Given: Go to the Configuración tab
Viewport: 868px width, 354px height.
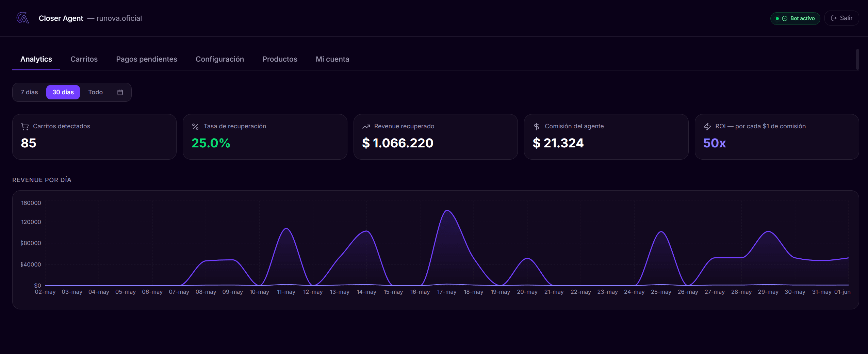Looking at the screenshot, I should (220, 59).
